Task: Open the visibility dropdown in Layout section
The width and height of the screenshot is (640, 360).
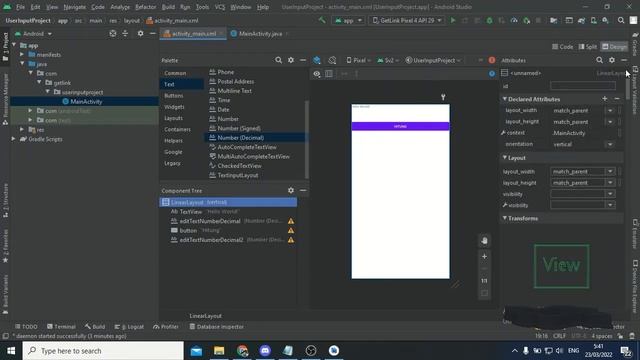Action: coord(610,194)
